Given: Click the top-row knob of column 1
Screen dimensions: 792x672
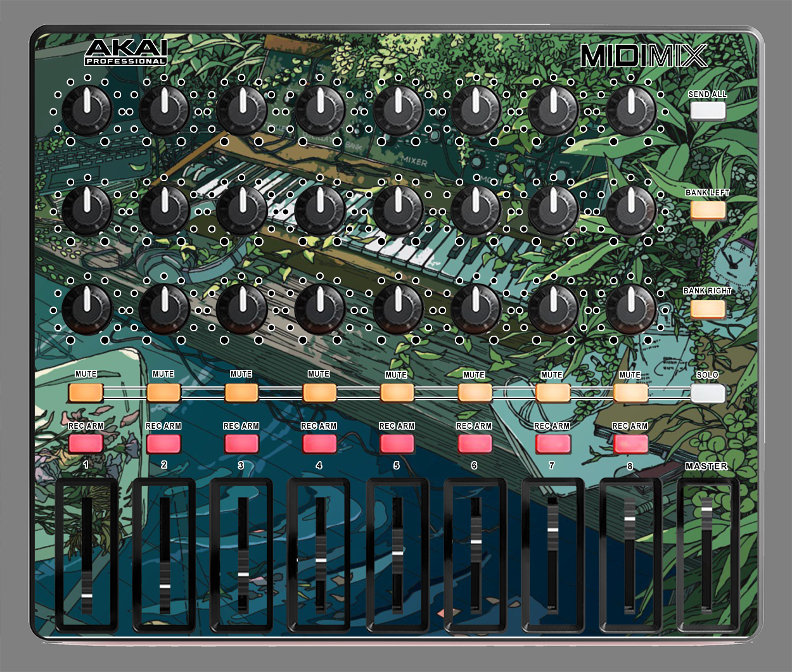Looking at the screenshot, I should [x=87, y=110].
